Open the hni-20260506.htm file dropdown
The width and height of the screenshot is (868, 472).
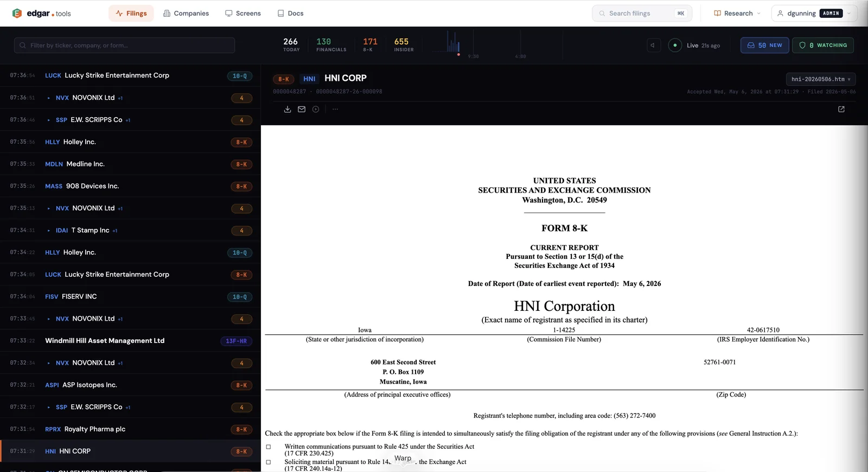pos(821,79)
